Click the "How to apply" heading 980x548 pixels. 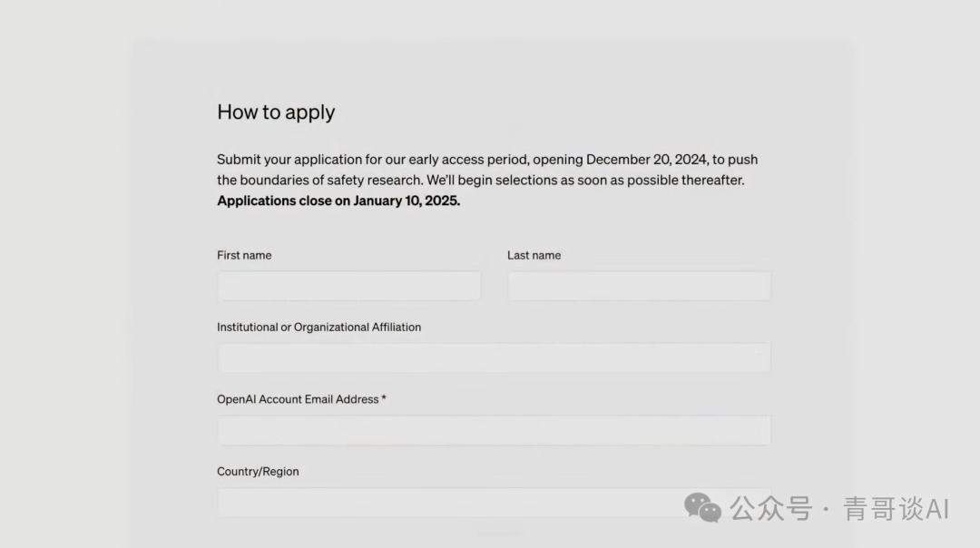276,113
